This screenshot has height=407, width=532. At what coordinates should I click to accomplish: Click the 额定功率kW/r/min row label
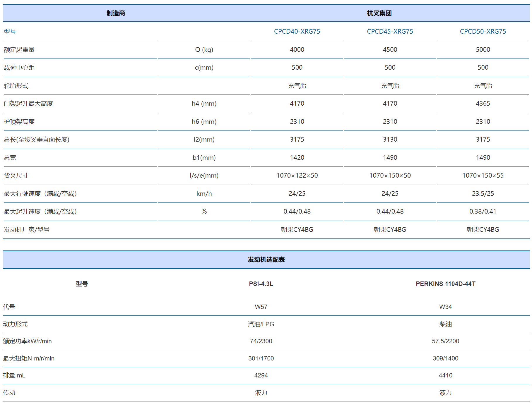coord(27,341)
